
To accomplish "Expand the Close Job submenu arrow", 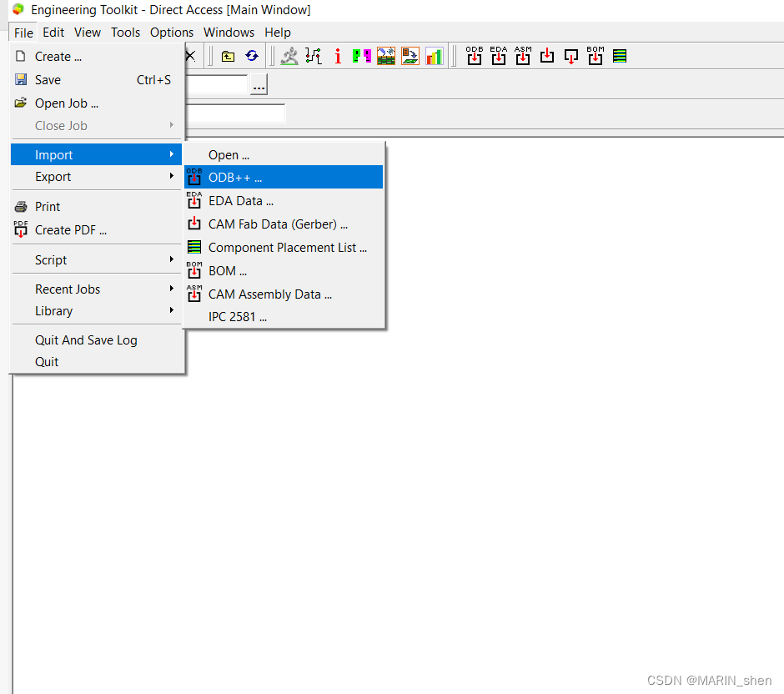I will click(172, 125).
